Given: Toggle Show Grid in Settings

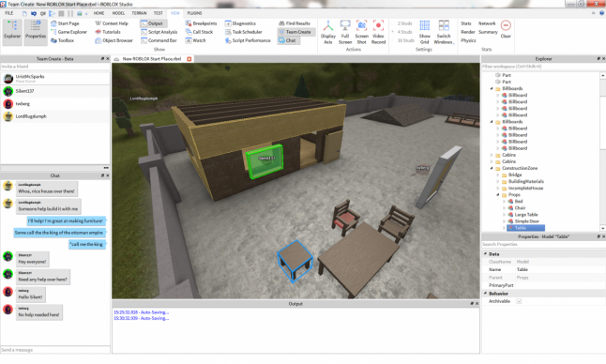Looking at the screenshot, I should (x=424, y=32).
